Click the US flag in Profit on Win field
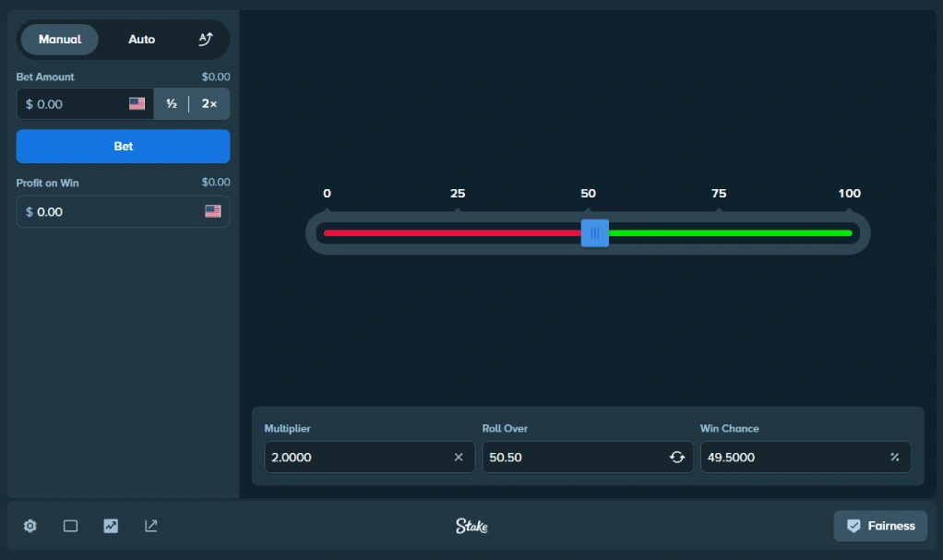943x560 pixels. (213, 211)
